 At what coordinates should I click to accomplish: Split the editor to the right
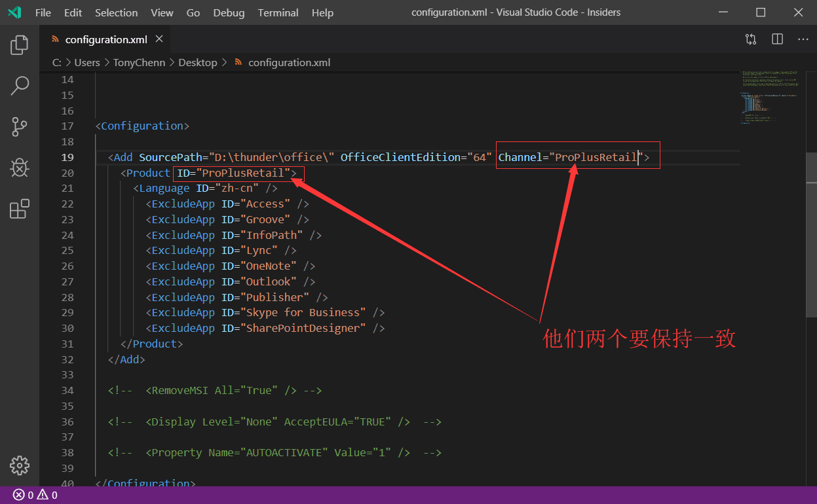click(777, 39)
